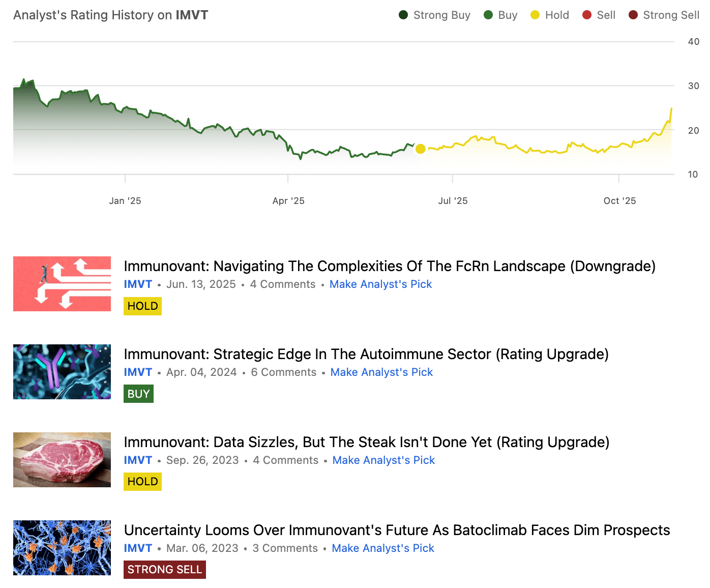This screenshot has height=588, width=710.
Task: Make Analyst's Pick for Apr. 04, 2024 article
Action: 382,372
